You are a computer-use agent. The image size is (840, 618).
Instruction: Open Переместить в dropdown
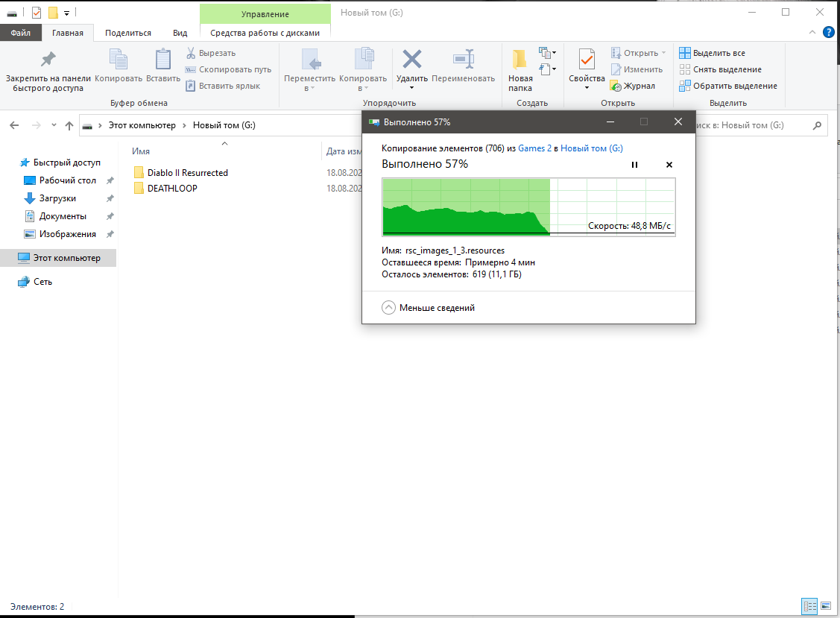309,83
